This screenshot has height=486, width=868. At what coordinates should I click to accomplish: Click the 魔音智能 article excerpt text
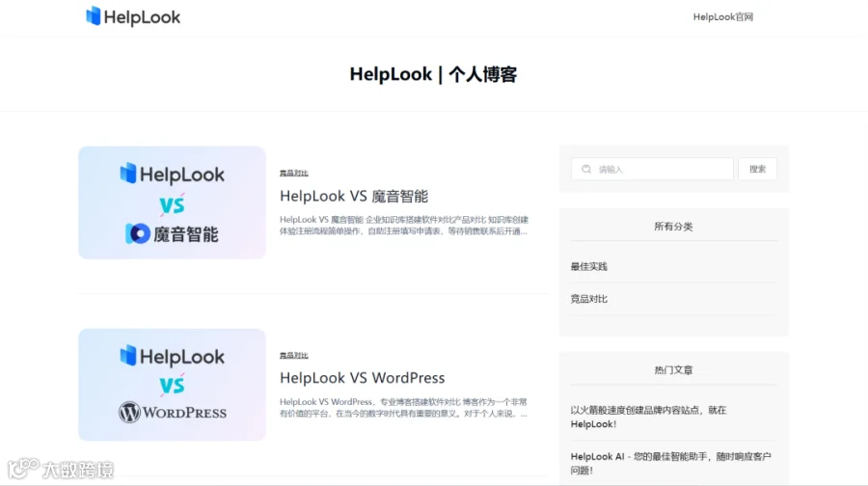point(404,226)
